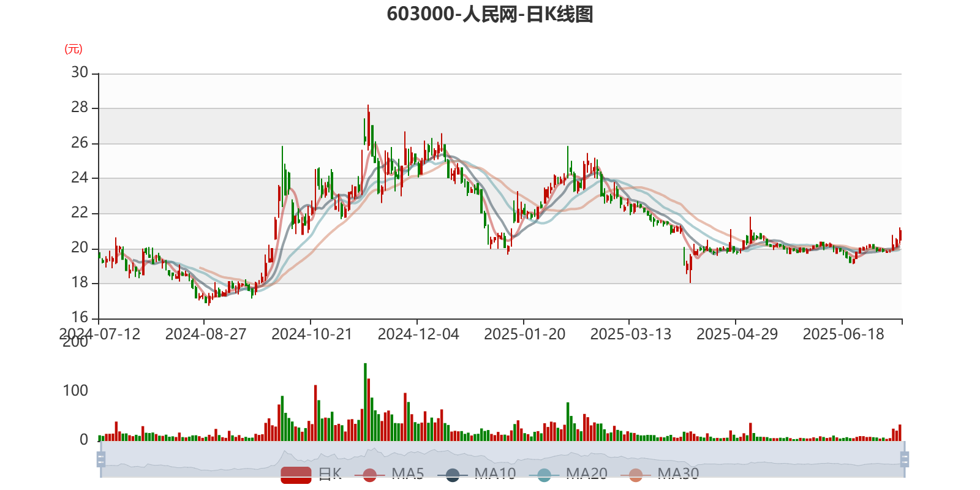
Task: Click the 30 price axis label
Action: (80, 73)
